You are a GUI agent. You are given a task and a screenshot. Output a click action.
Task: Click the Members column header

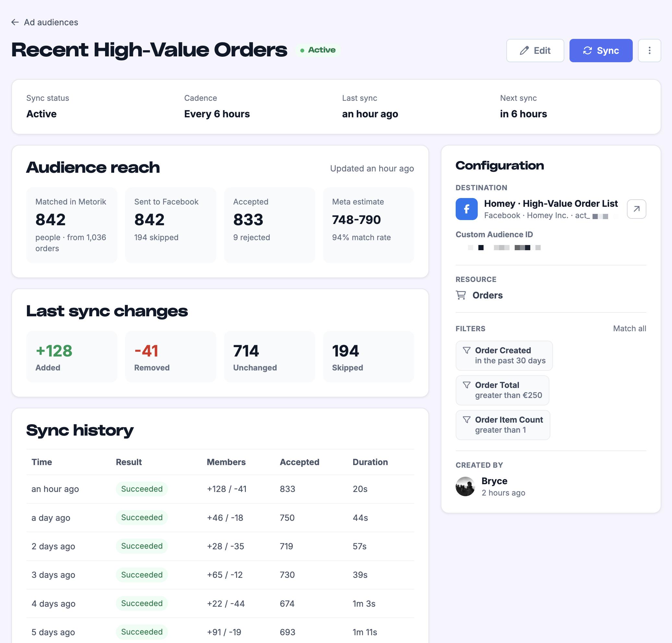(x=226, y=462)
